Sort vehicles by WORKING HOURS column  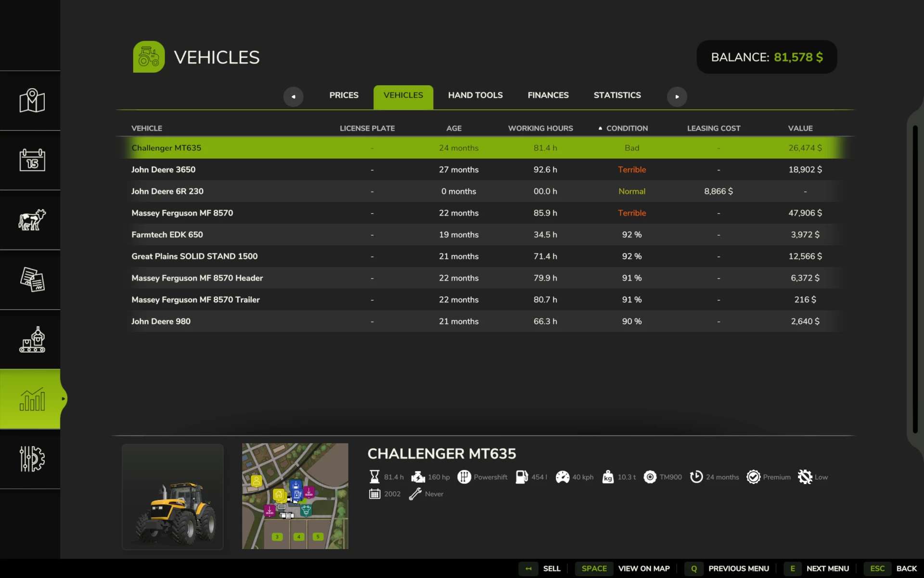coord(540,128)
